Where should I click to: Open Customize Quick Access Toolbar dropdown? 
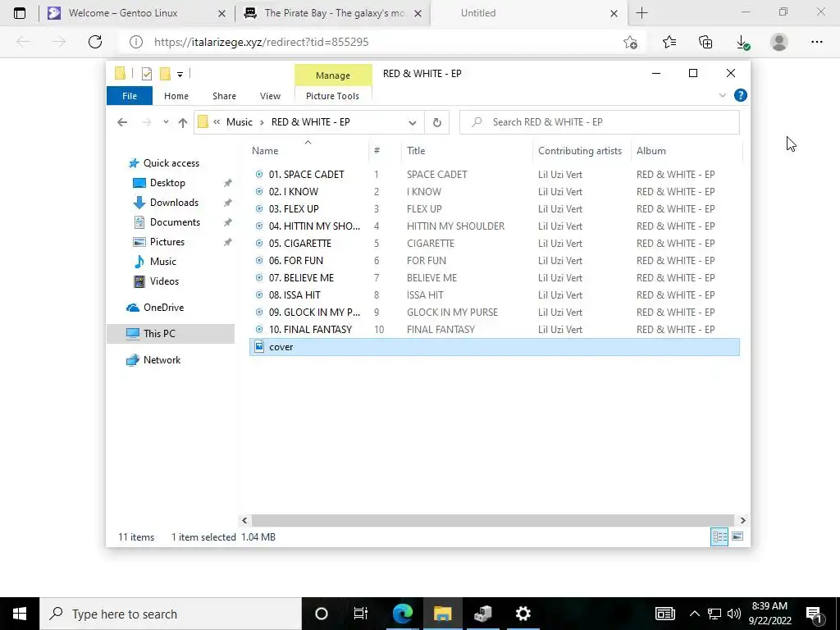180,75
